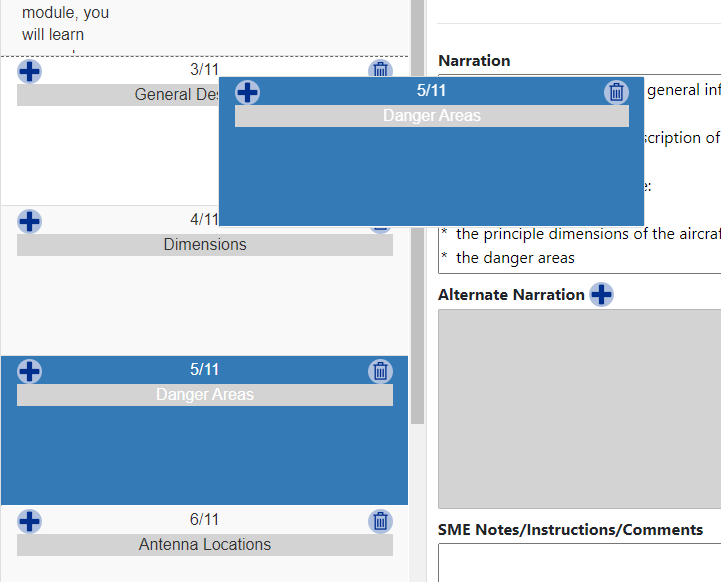Click trash icon on dragged Danger Areas card

617,93
